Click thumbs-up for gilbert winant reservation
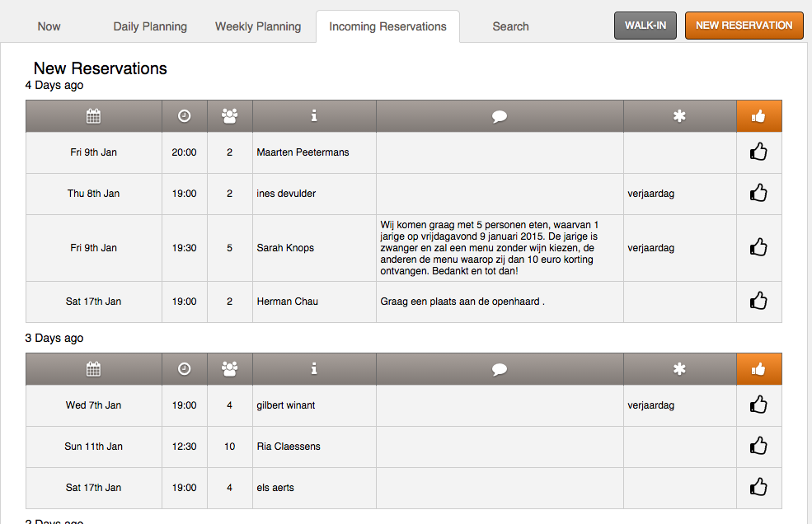Viewport: 812px width, 524px height. tap(758, 405)
